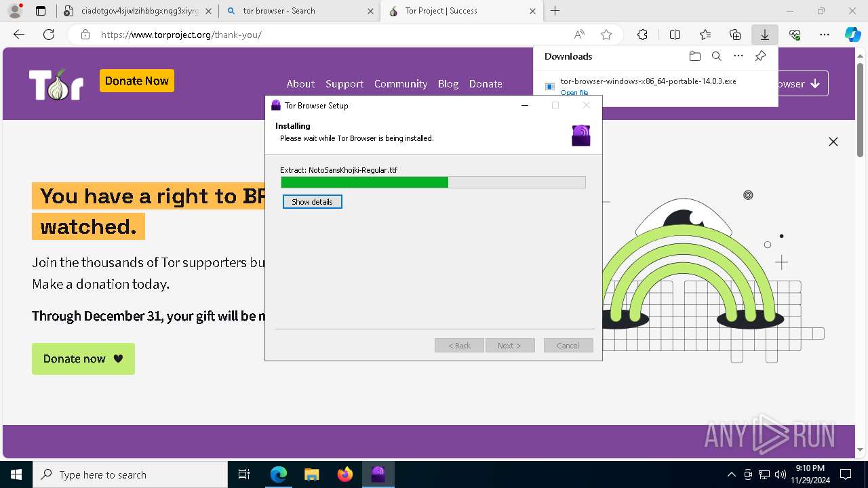Close the 'tor browser - Search' tab
The image size is (868, 488).
[x=370, y=11]
